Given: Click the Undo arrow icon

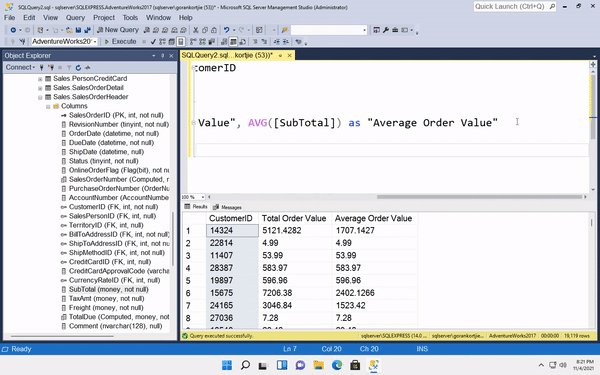Looking at the screenshot, I should click(227, 30).
